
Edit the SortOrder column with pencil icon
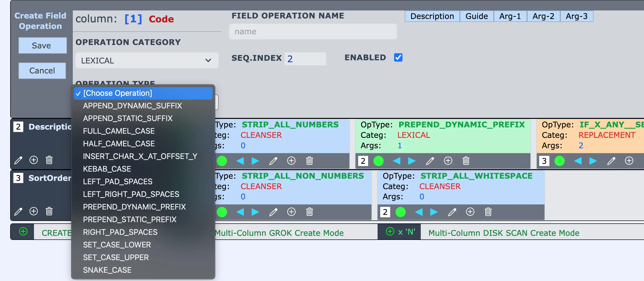coord(18,212)
